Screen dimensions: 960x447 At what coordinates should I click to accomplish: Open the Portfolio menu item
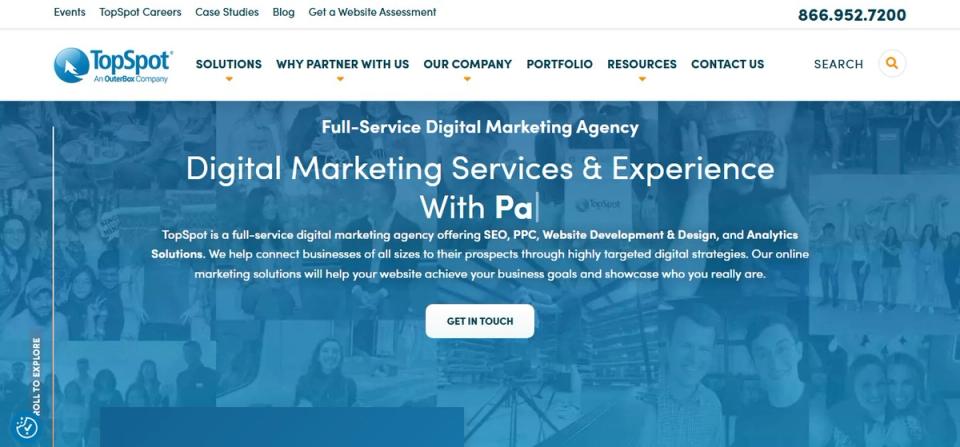pyautogui.click(x=560, y=64)
